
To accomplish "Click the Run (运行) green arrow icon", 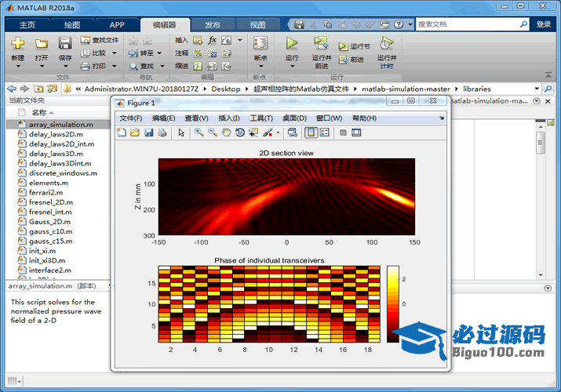I will 292,43.
